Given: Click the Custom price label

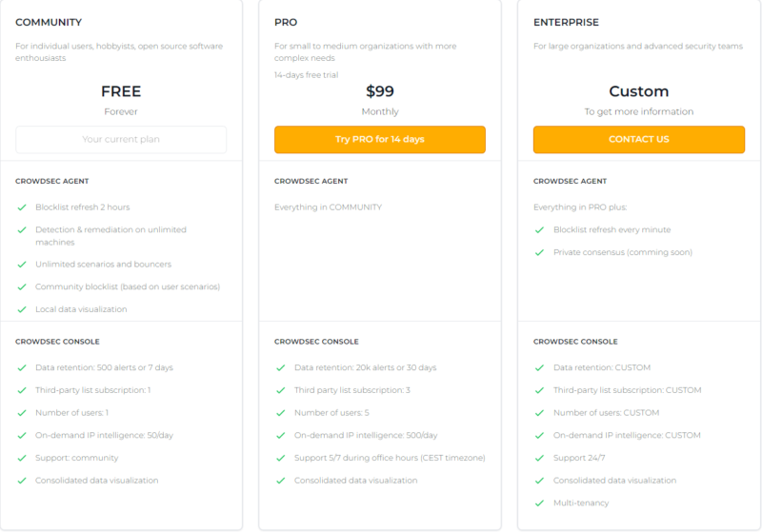Looking at the screenshot, I should pyautogui.click(x=638, y=91).
